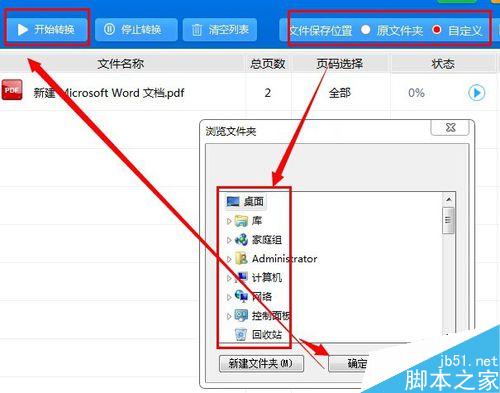Click the 总页数 value 2
The height and width of the screenshot is (393, 500).
268,93
